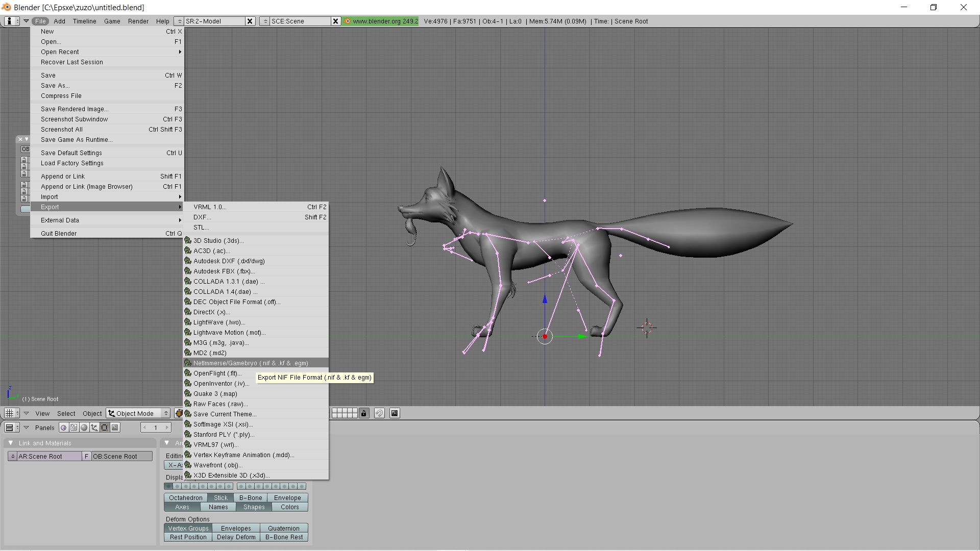Image resolution: width=980 pixels, height=551 pixels.
Task: Click the render this window image icon
Action: pos(395,413)
